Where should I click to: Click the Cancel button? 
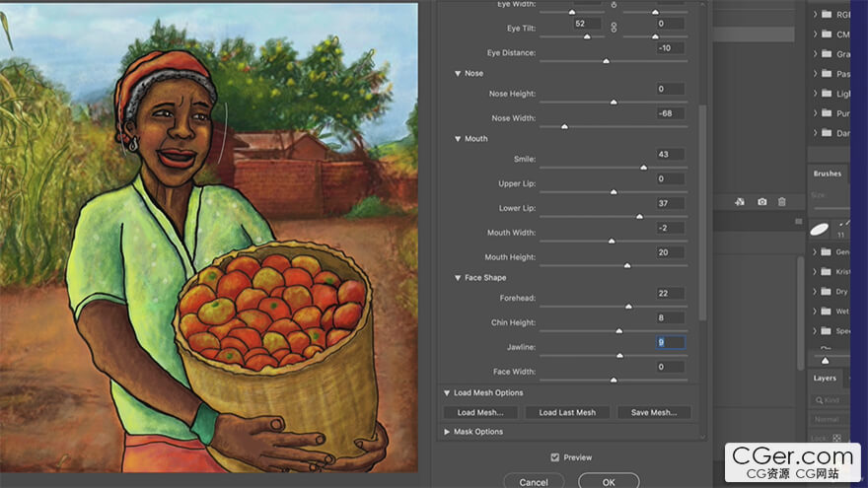coord(534,482)
